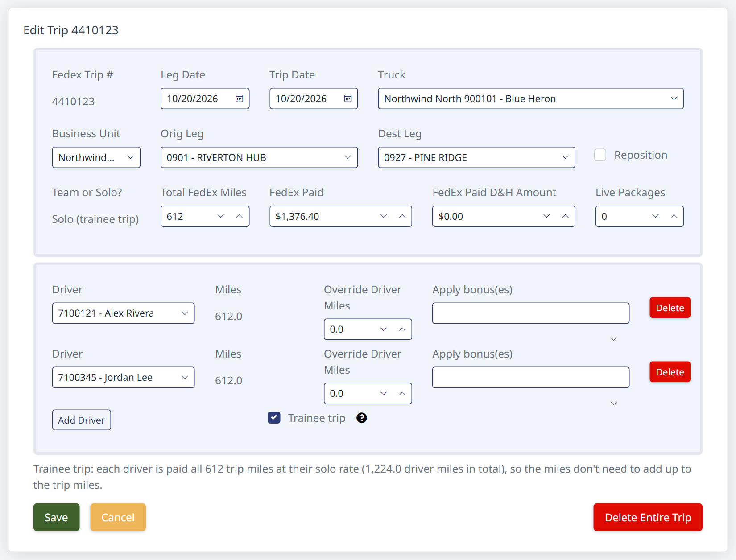Click Alex Rivera's Apply bonus(es) field
Image resolution: width=736 pixels, height=560 pixels.
click(531, 313)
